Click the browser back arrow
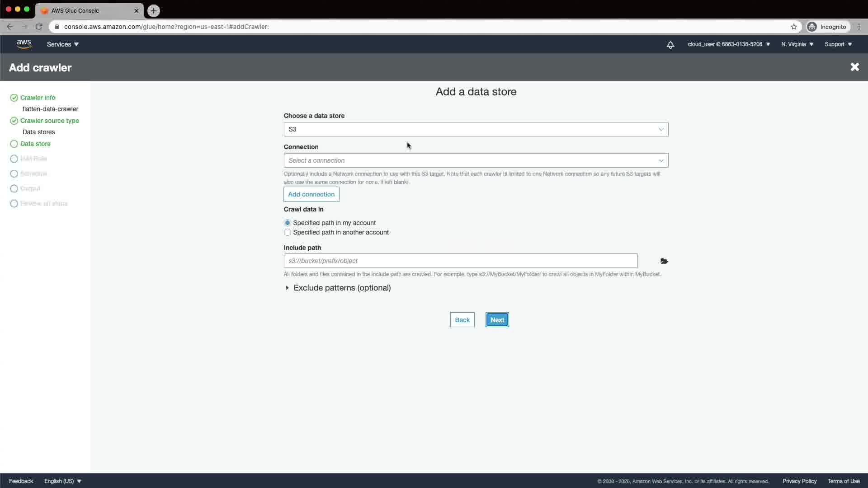The image size is (868, 488). pyautogui.click(x=10, y=27)
